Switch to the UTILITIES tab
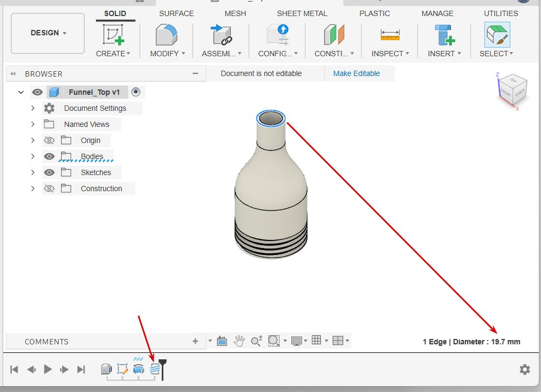This screenshot has width=541, height=392. (501, 13)
